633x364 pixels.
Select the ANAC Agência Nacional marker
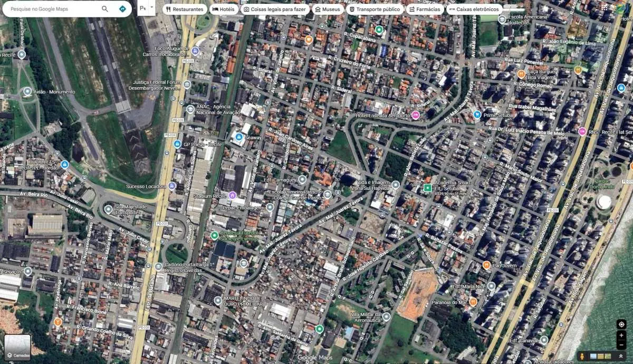click(x=190, y=109)
